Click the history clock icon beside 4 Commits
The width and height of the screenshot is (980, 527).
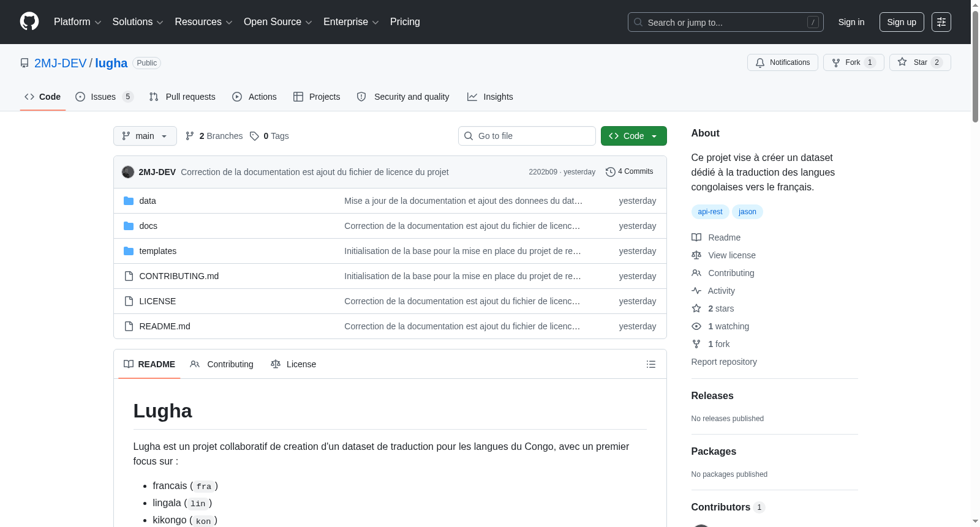(x=611, y=172)
